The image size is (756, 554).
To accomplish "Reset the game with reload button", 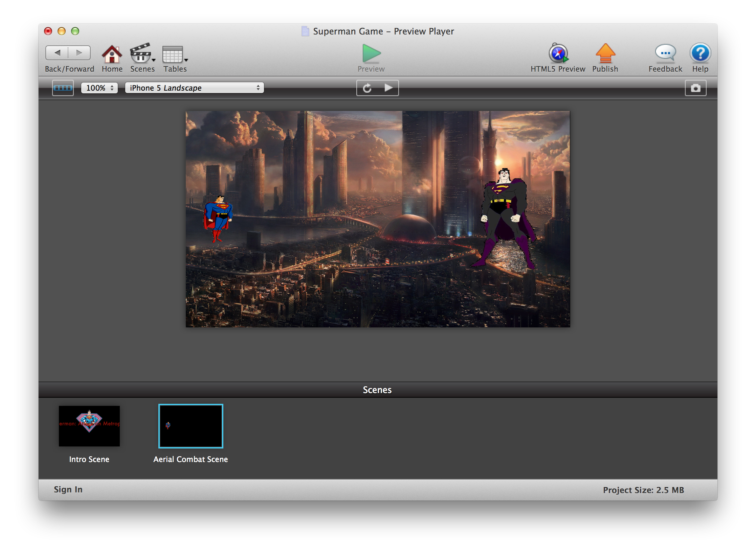I will tap(367, 88).
